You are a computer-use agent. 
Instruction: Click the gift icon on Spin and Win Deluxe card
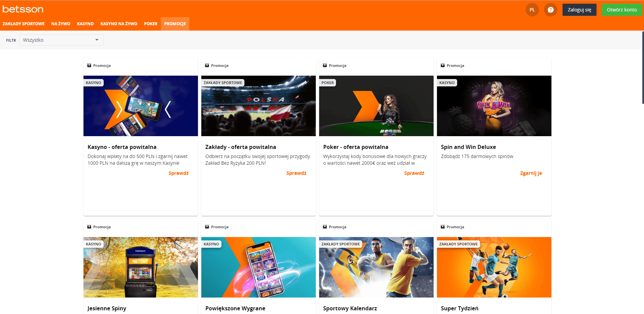(x=443, y=65)
